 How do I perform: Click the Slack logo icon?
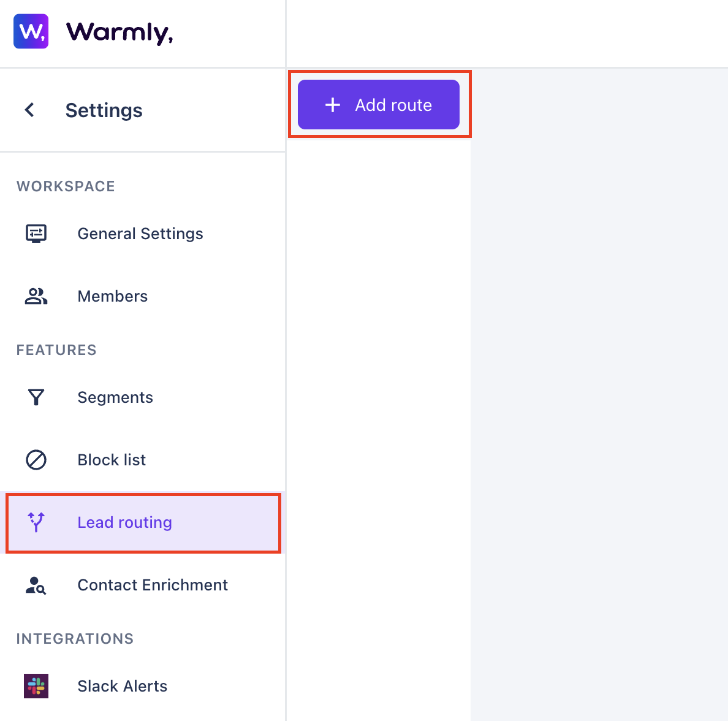[x=36, y=686]
